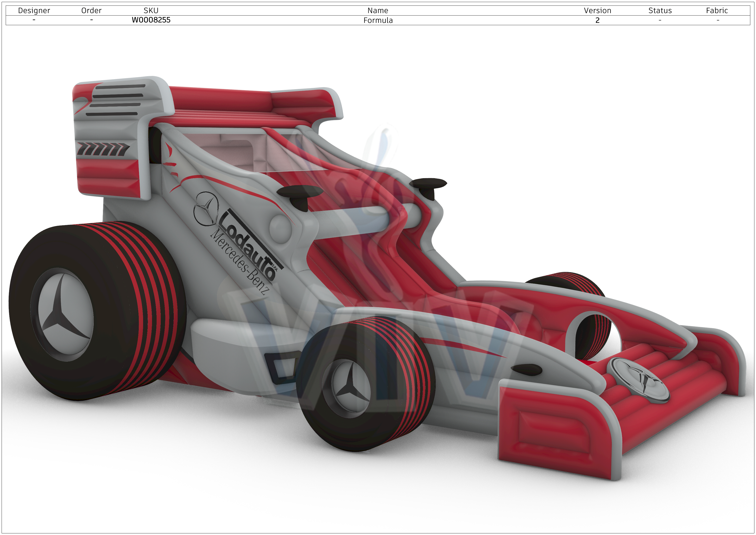Click the Version column header
Screen dimensions: 756x535
point(597,11)
